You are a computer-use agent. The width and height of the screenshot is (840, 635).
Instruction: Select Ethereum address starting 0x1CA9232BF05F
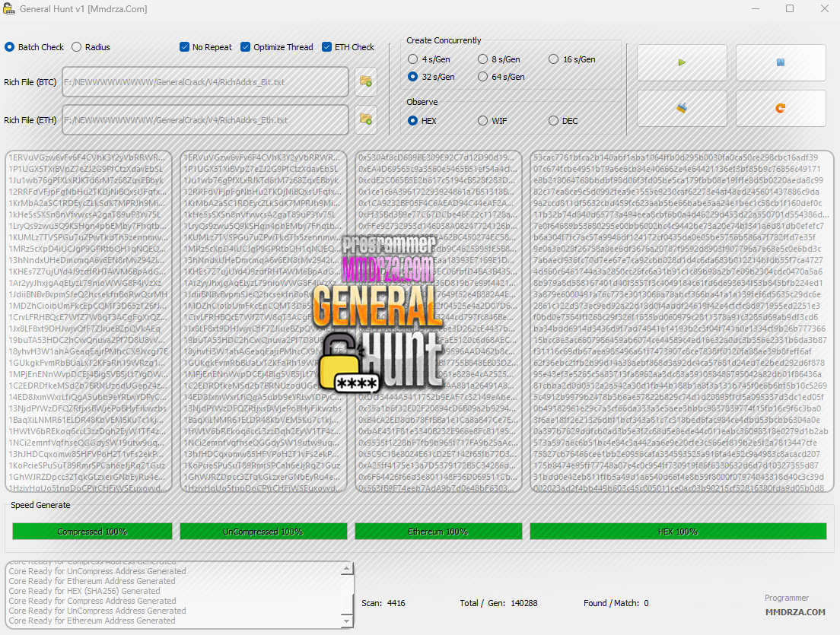point(437,203)
